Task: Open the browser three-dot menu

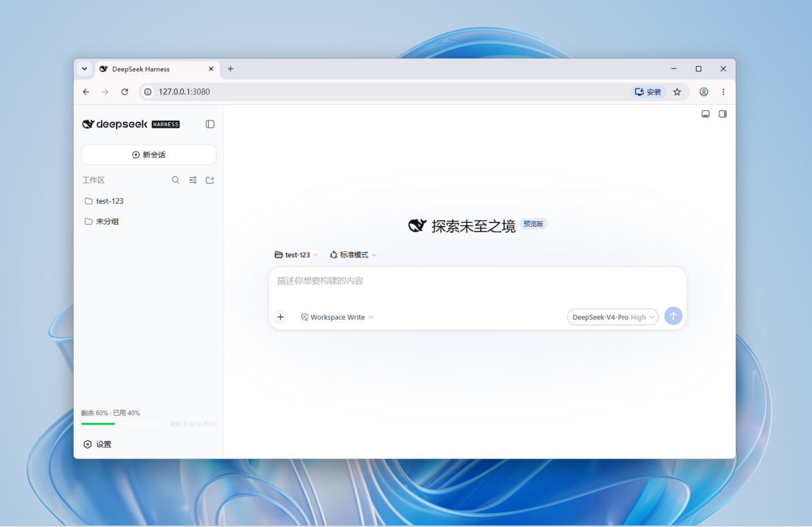Action: pyautogui.click(x=724, y=92)
